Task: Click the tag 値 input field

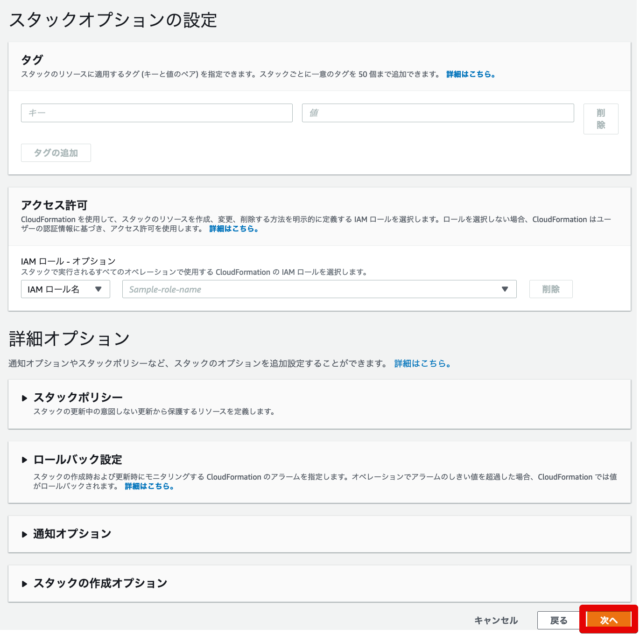Action: point(437,113)
